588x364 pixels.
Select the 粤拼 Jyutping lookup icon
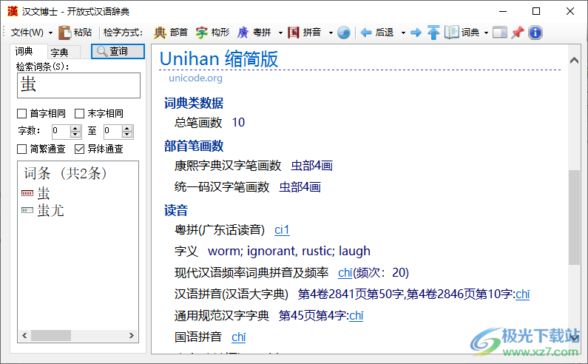(243, 33)
